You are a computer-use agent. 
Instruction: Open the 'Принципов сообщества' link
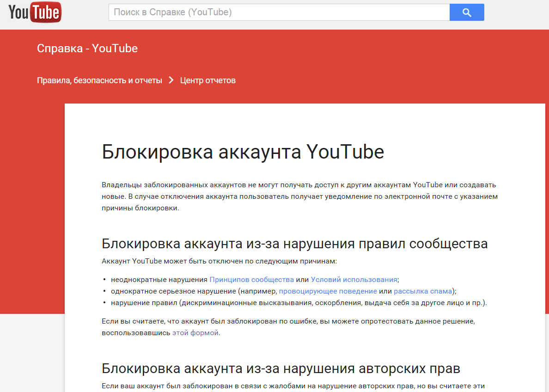tap(251, 280)
